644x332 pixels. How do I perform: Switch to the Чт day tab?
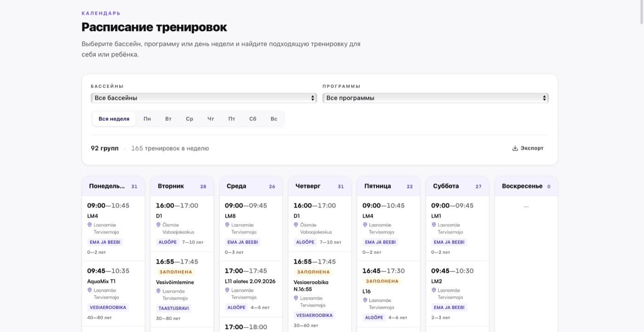pos(211,119)
